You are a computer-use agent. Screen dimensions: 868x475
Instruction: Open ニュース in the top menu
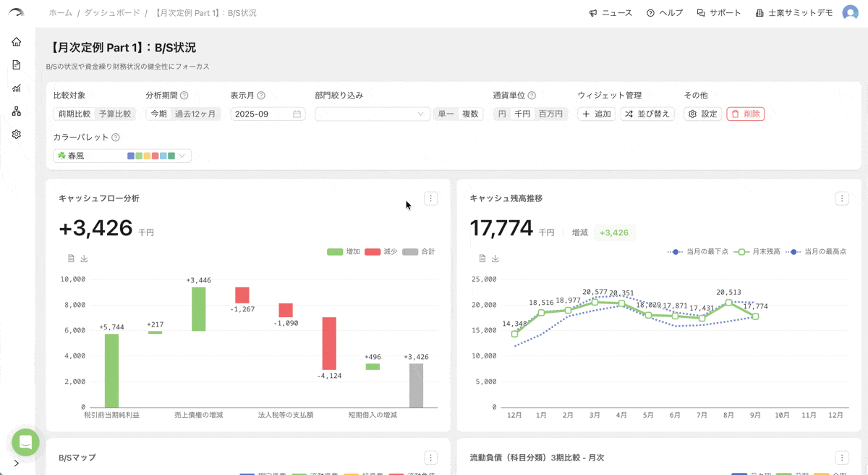610,13
